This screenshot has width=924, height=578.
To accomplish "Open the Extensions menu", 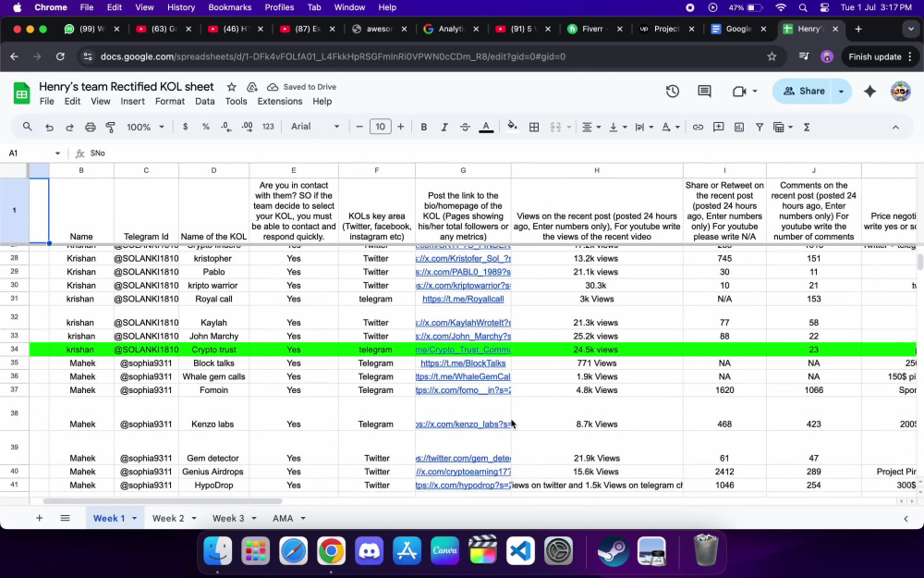I will (280, 102).
